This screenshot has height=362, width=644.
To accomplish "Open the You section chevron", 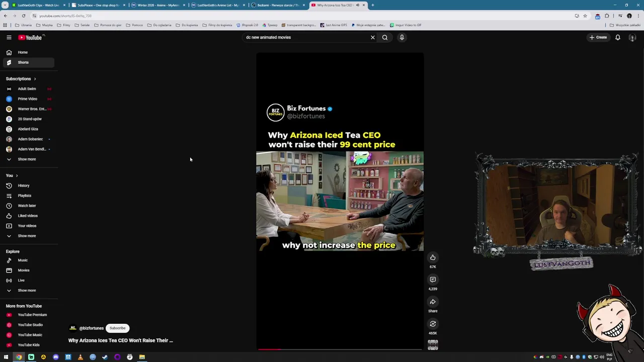I will pos(17,175).
